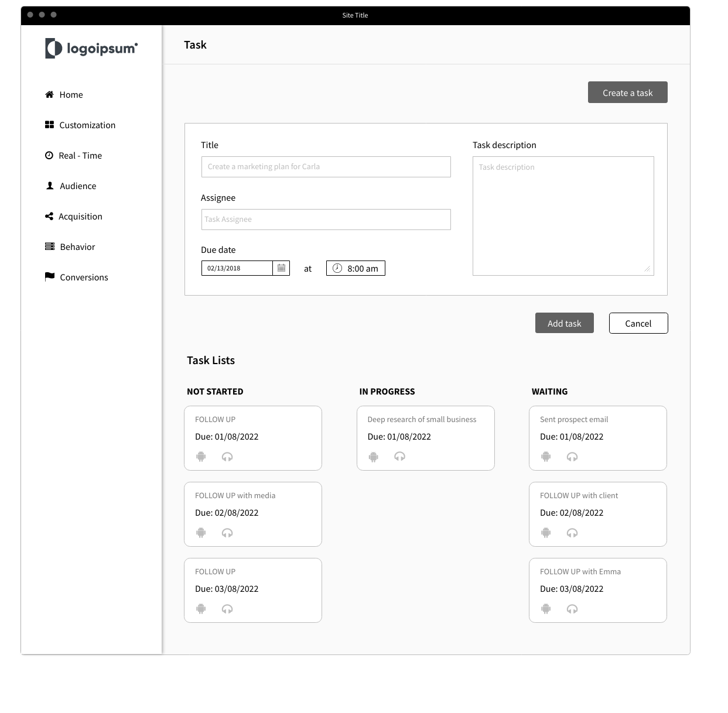The image size is (728, 713).
Task: Click the clock icon in time field
Action: pos(337,268)
